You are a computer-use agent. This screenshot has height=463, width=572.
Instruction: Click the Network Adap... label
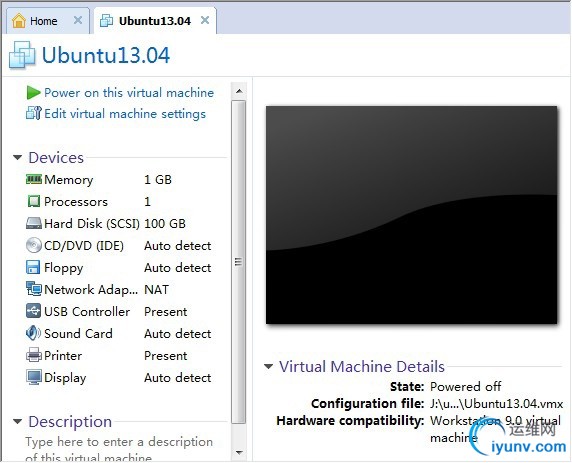click(91, 290)
